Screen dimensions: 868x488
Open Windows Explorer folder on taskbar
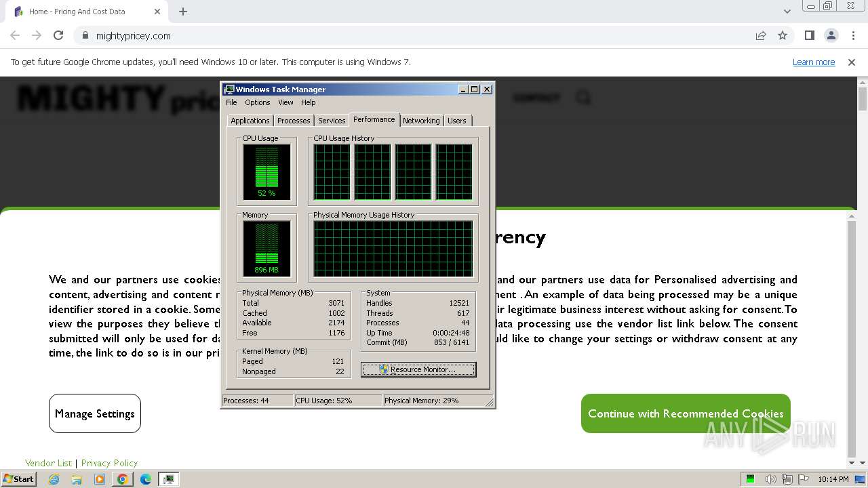point(77,479)
